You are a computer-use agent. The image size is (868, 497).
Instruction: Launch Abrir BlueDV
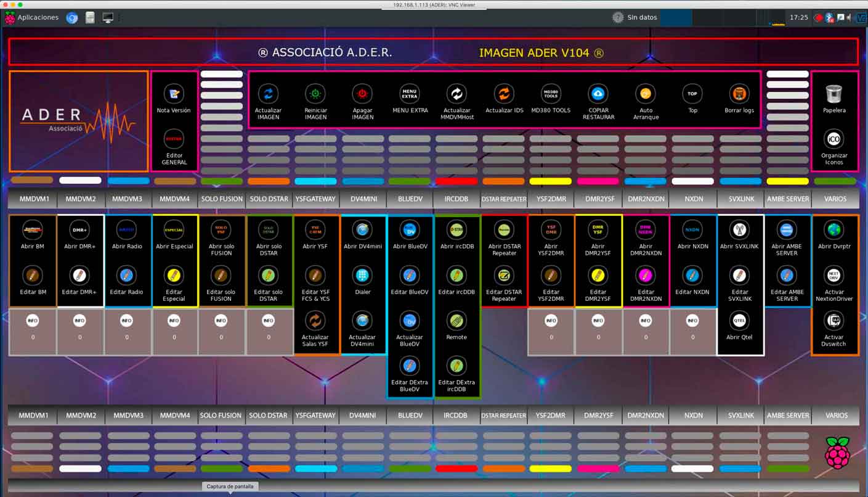coord(410,230)
